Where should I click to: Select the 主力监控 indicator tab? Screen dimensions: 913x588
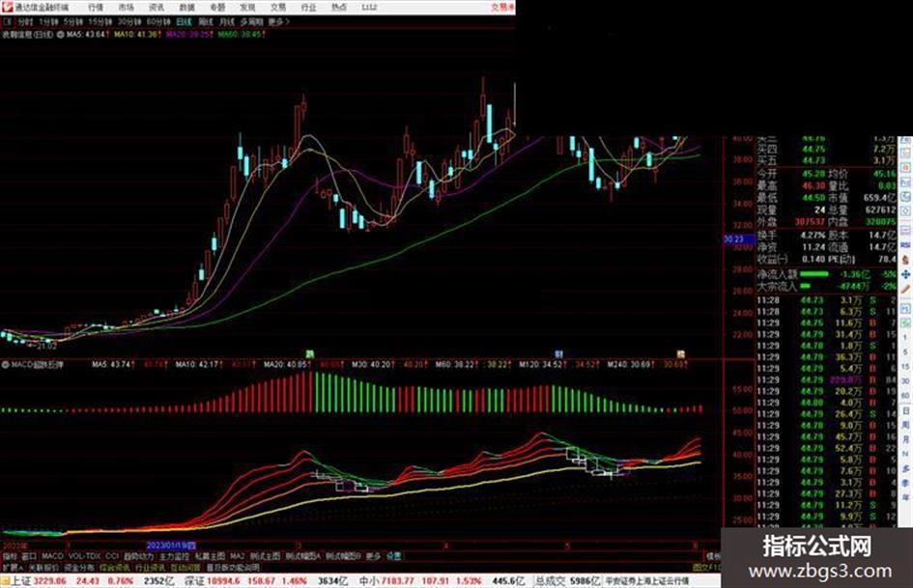174,556
